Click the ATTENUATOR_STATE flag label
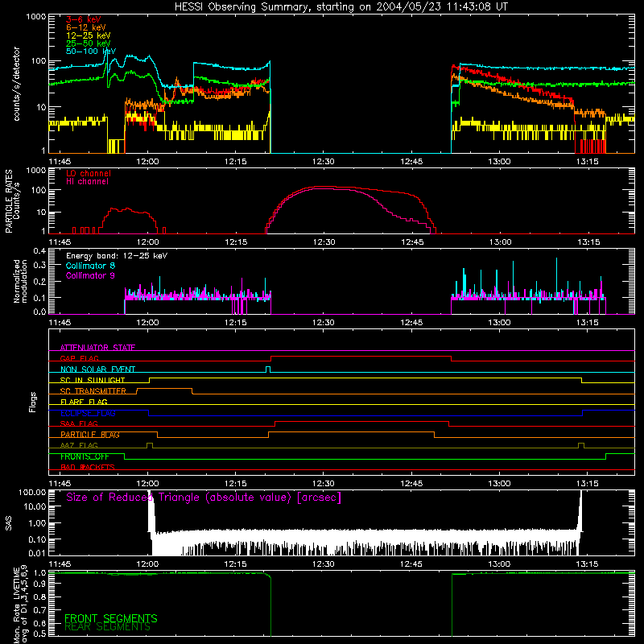The height and width of the screenshot is (644, 644). [97, 348]
